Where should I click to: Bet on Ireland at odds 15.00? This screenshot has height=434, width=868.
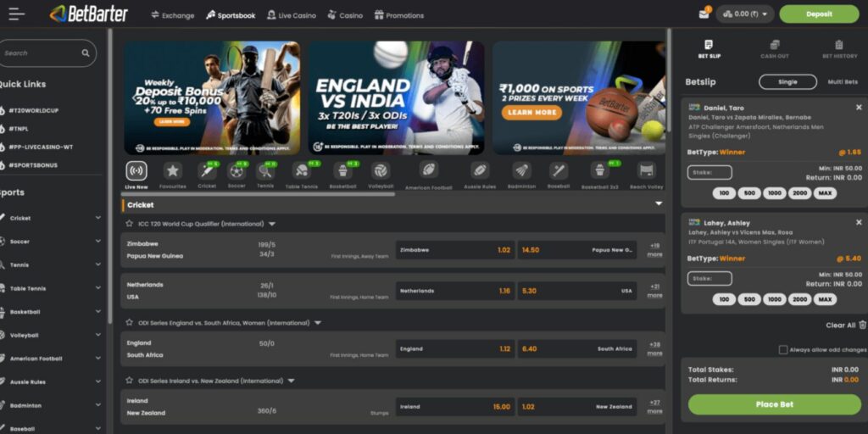(x=455, y=407)
